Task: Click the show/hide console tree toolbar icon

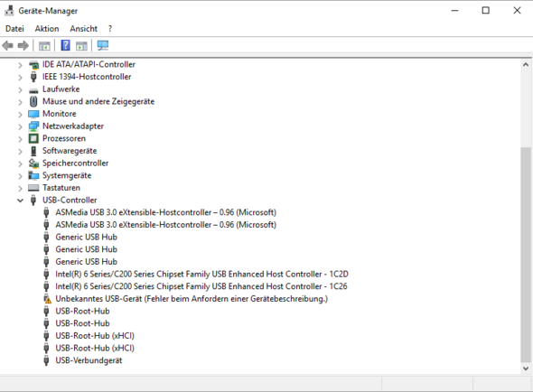Action: 44,46
